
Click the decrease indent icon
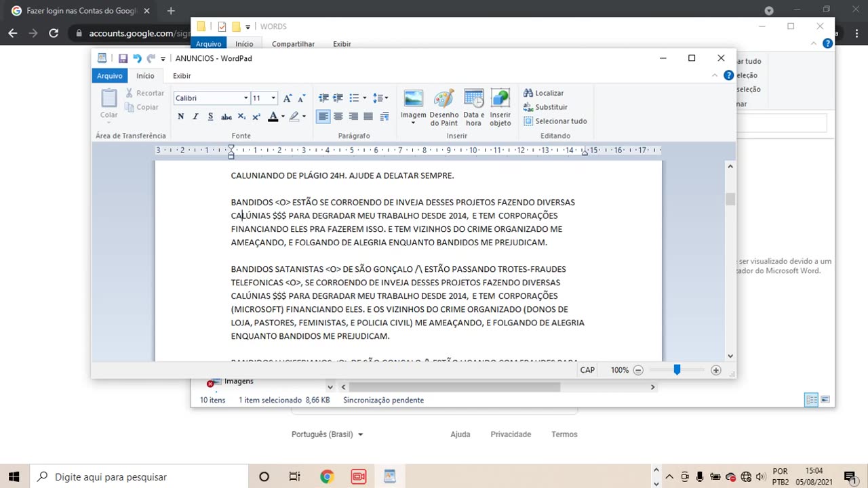pyautogui.click(x=323, y=98)
